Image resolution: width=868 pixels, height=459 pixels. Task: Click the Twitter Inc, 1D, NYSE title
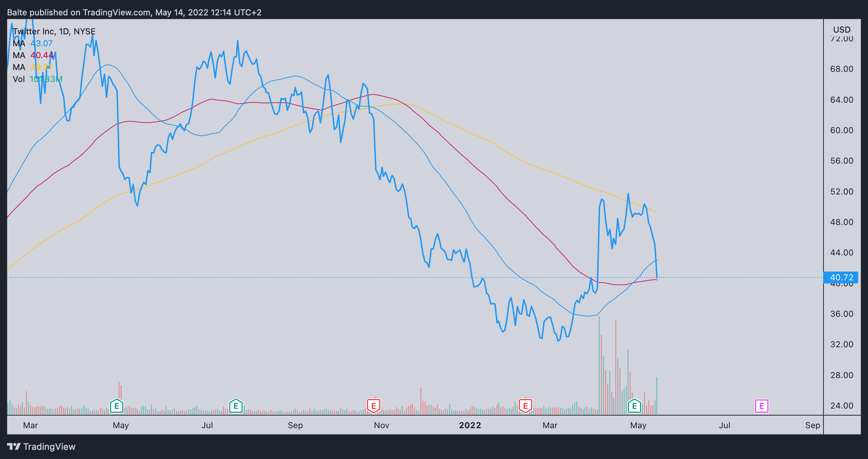click(x=54, y=32)
